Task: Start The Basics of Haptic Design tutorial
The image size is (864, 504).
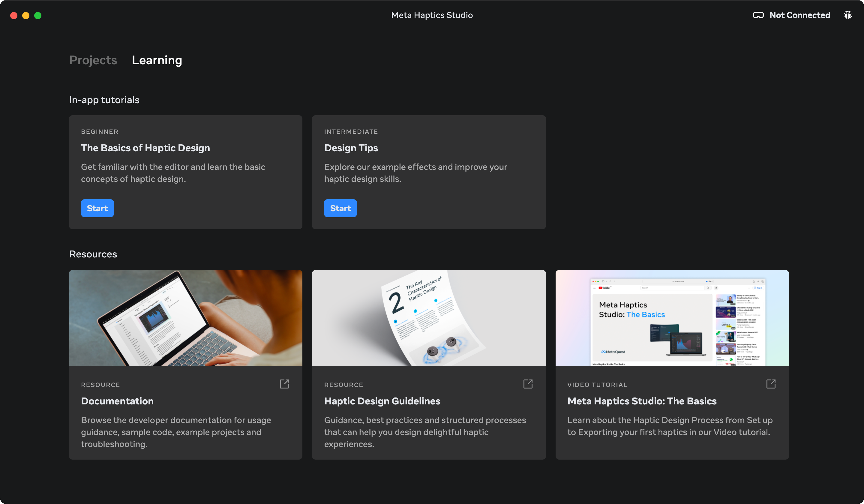Action: pyautogui.click(x=97, y=208)
